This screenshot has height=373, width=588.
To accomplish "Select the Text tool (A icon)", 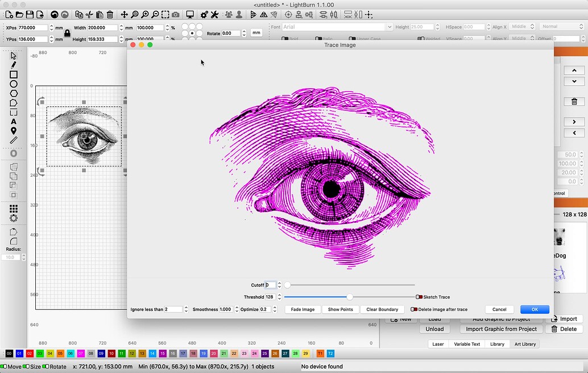I will coord(14,122).
